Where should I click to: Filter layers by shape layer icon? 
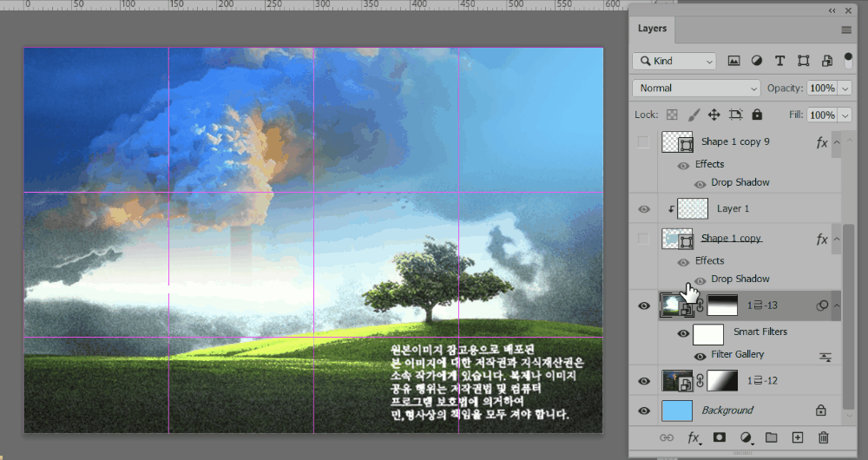803,61
